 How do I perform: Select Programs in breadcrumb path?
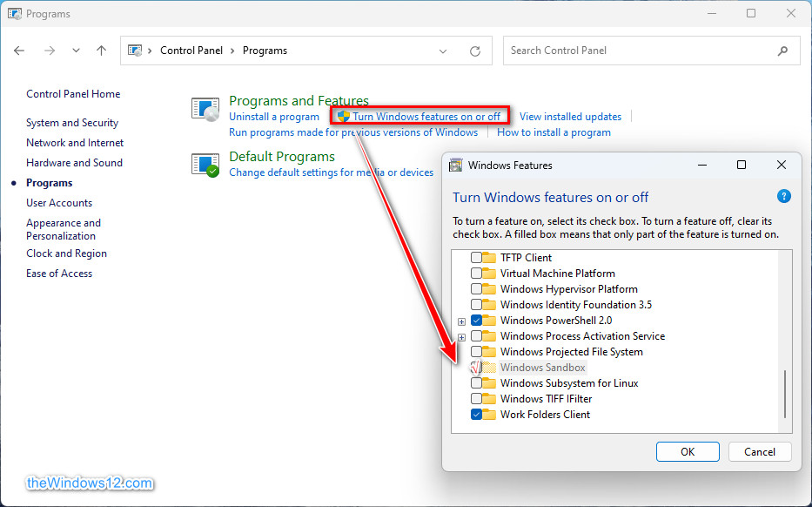pos(265,51)
